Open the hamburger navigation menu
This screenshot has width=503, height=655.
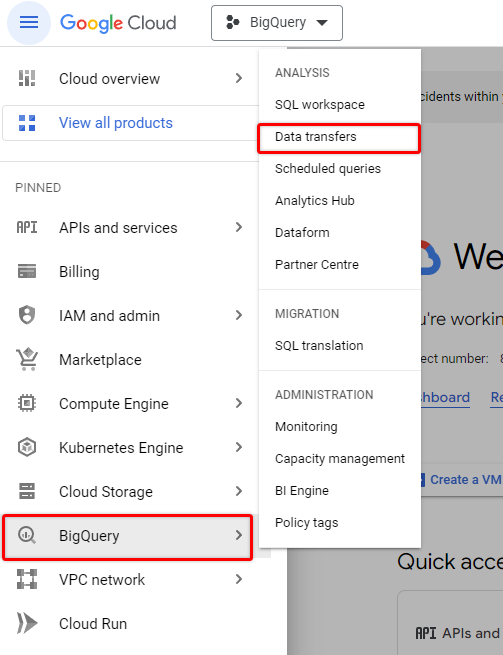29,23
